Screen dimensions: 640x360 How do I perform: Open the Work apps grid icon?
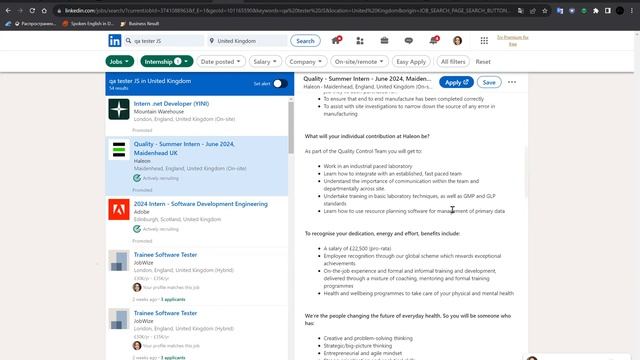point(484,40)
